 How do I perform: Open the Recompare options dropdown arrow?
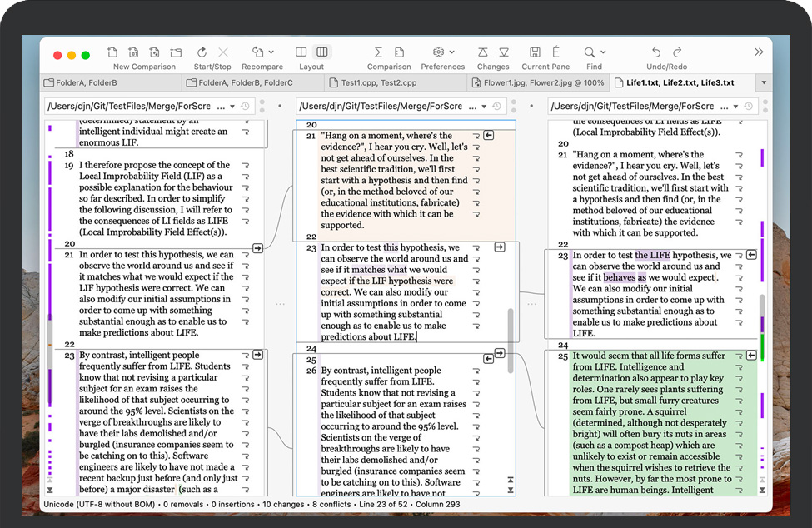click(x=271, y=52)
